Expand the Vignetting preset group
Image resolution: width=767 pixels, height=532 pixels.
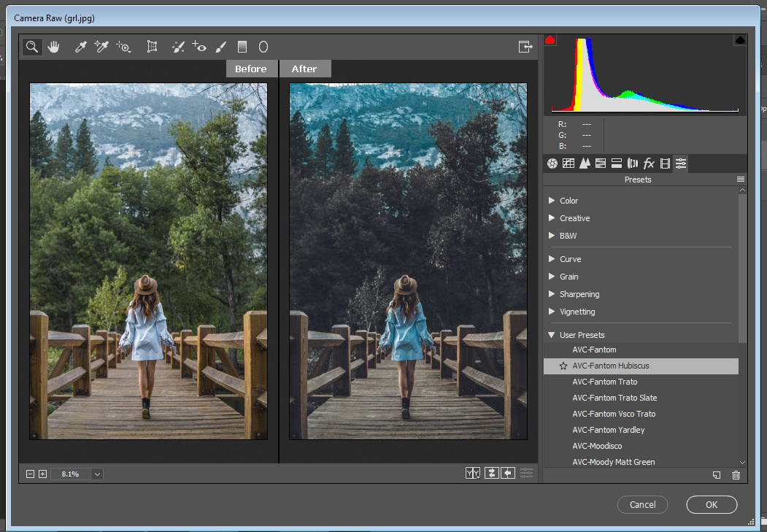point(552,312)
